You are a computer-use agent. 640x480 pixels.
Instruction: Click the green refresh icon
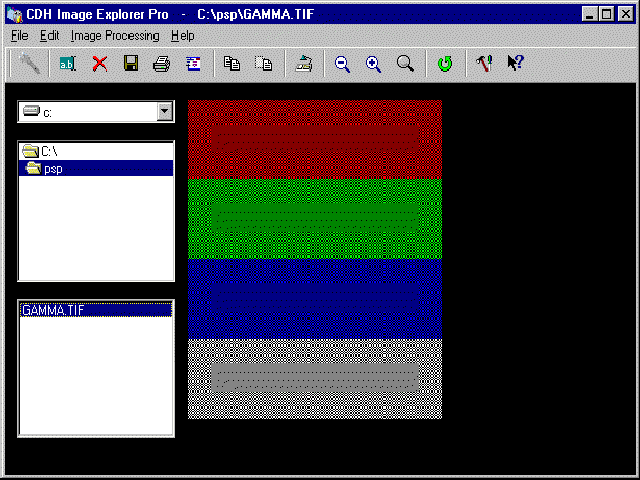pos(445,64)
